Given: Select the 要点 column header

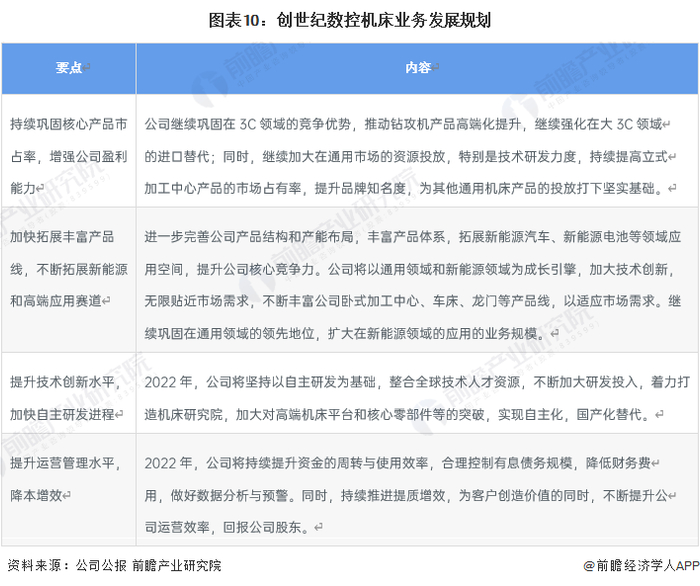Looking at the screenshot, I should 69,68.
